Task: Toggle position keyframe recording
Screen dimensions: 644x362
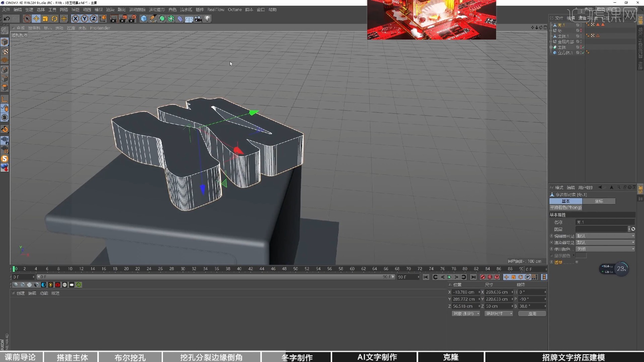Action: 506,277
